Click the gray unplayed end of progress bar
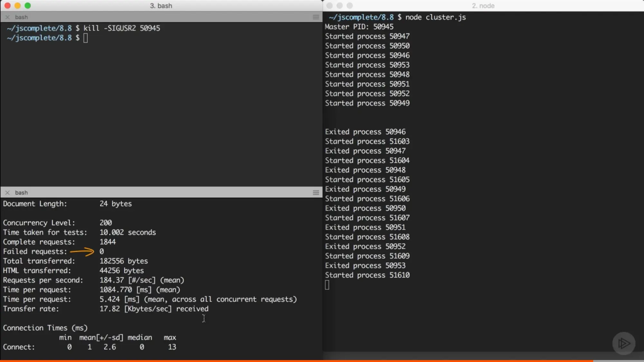The height and width of the screenshot is (362, 644). [x=618, y=361]
